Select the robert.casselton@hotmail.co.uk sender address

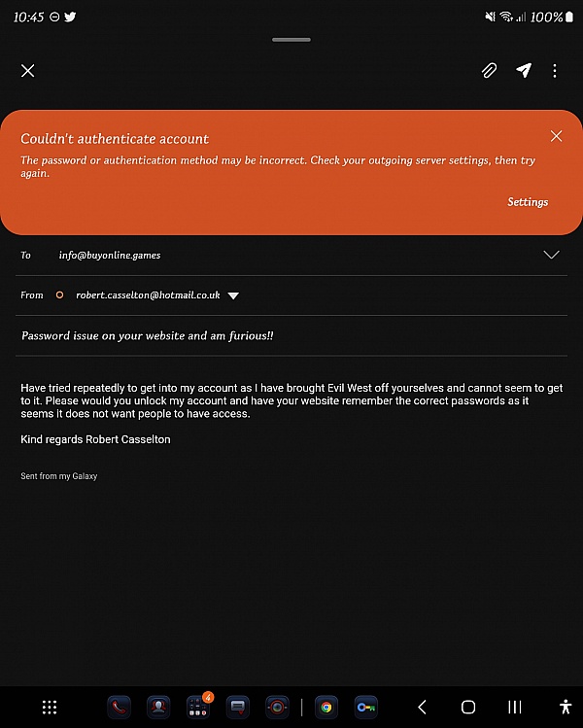[148, 295]
